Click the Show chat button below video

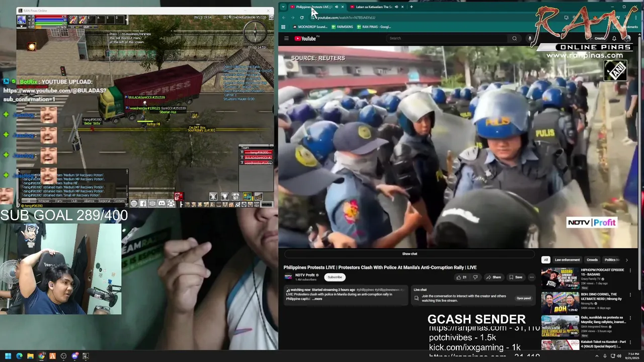click(410, 254)
